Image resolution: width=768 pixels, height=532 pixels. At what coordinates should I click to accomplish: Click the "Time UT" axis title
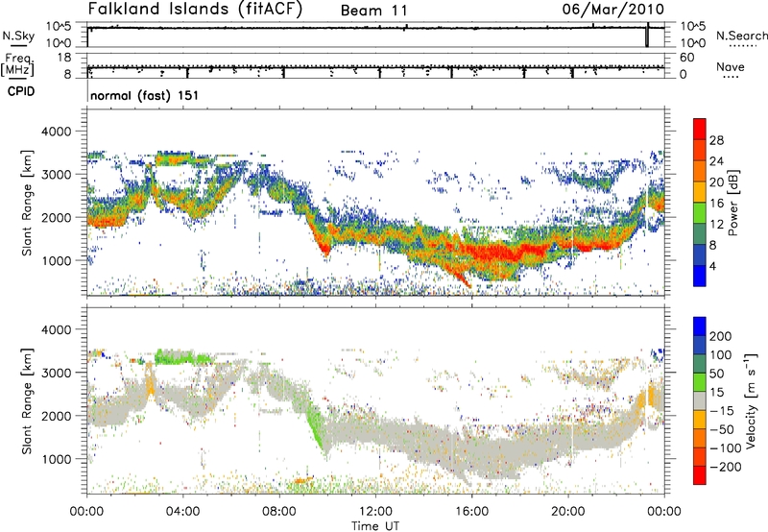pos(375,525)
